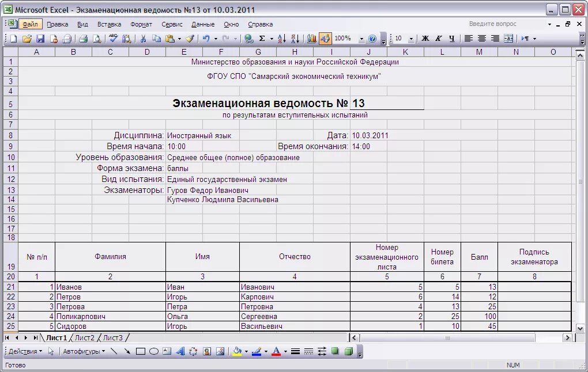Click the Print printer icon
The image size is (588, 372).
83,38
